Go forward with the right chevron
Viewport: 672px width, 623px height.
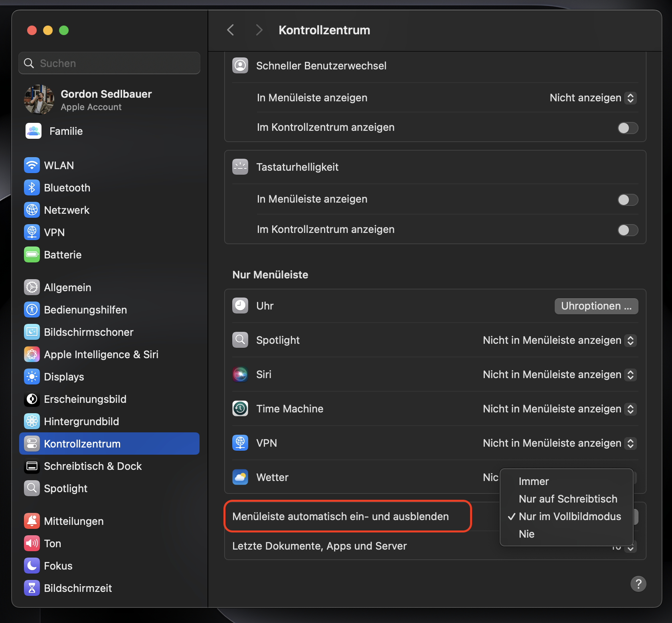point(259,30)
